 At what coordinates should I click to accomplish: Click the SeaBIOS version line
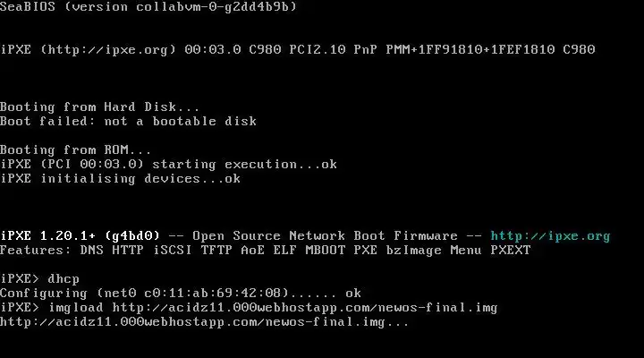pyautogui.click(x=148, y=6)
